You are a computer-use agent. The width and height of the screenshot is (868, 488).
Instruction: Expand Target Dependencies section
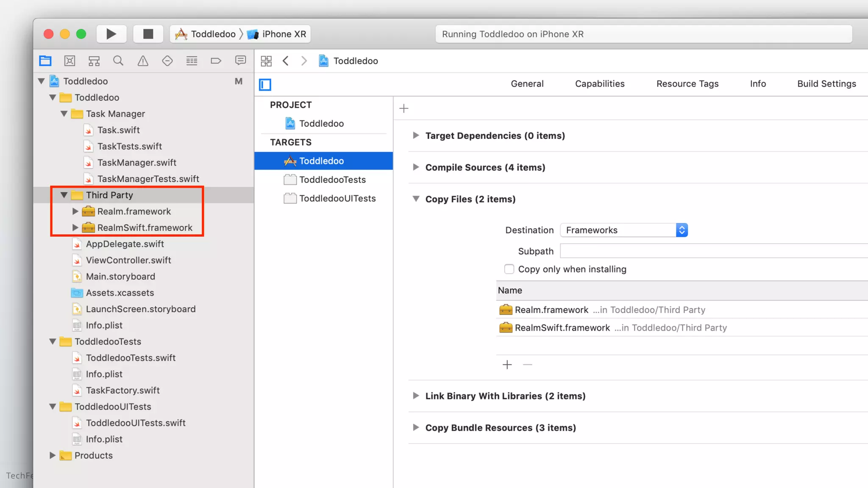[416, 136]
